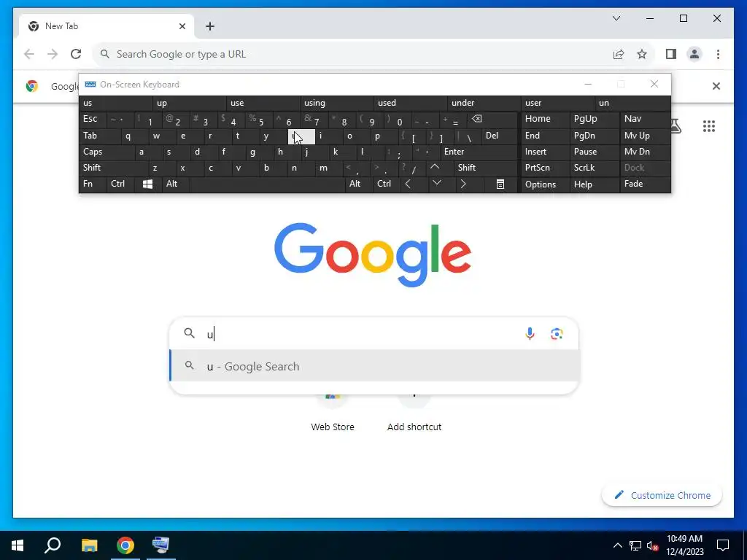Start voice search with the microphone icon
747x560 pixels.
[x=530, y=334]
